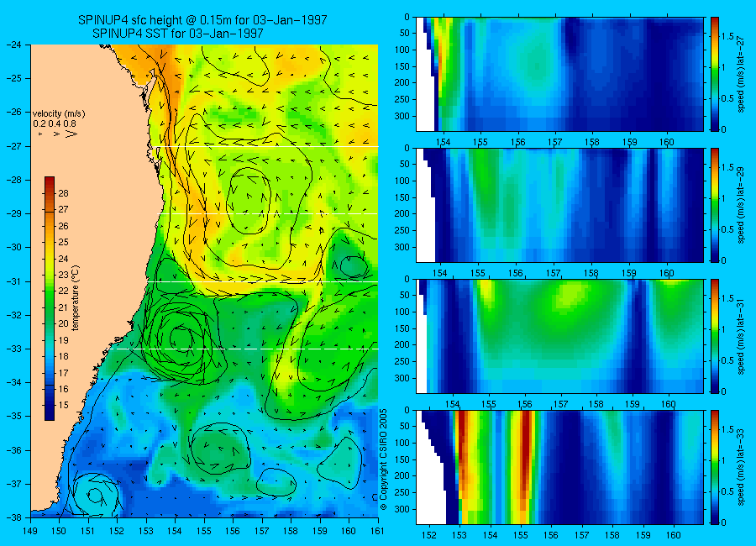Click the 161 longitude label on the map axis
Viewport: 756px width, 546px height.
pos(377,531)
